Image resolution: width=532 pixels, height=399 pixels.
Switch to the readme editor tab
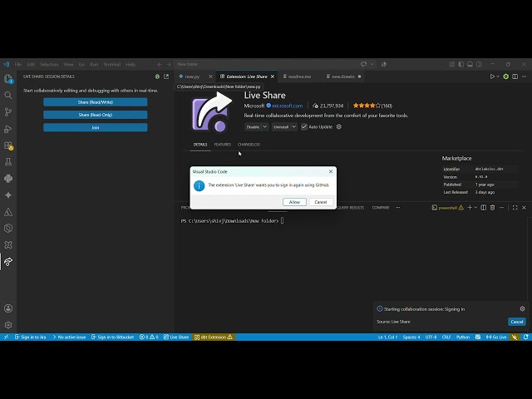299,76
